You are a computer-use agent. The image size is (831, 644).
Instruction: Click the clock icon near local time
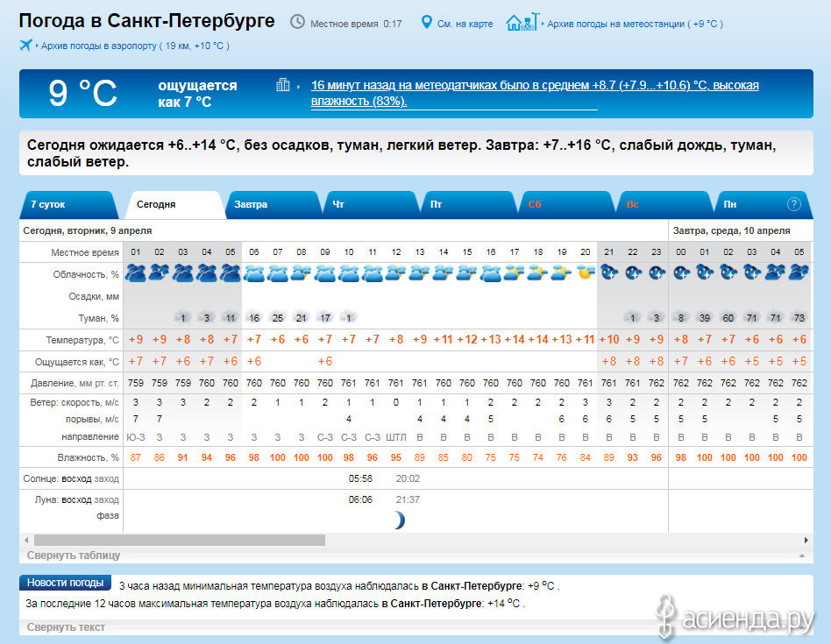pos(297,22)
